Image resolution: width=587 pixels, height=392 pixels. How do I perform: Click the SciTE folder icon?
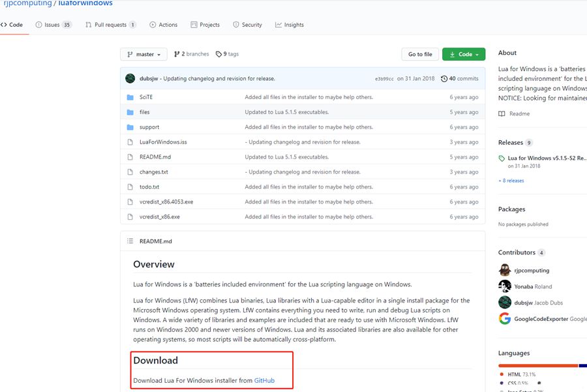(x=130, y=97)
